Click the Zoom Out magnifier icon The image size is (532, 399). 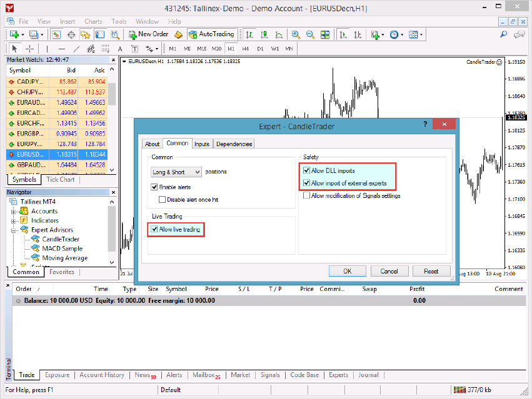(x=310, y=34)
